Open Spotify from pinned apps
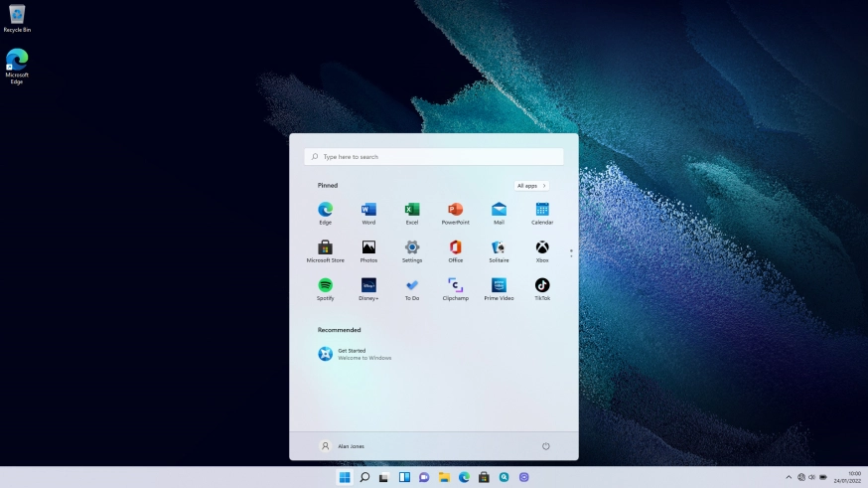This screenshot has height=488, width=868. (x=325, y=285)
